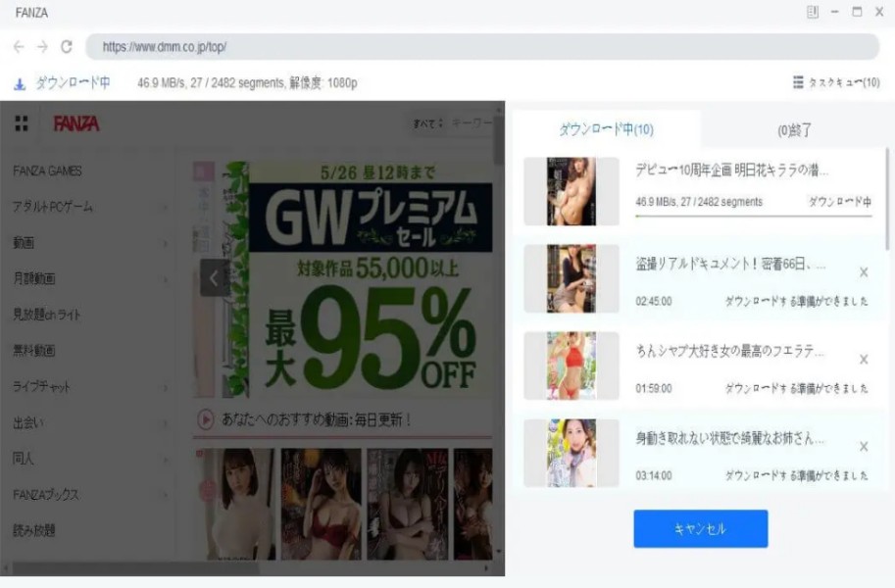The height and width of the screenshot is (588, 895).
Task: Open the task queue list icon
Action: point(798,83)
